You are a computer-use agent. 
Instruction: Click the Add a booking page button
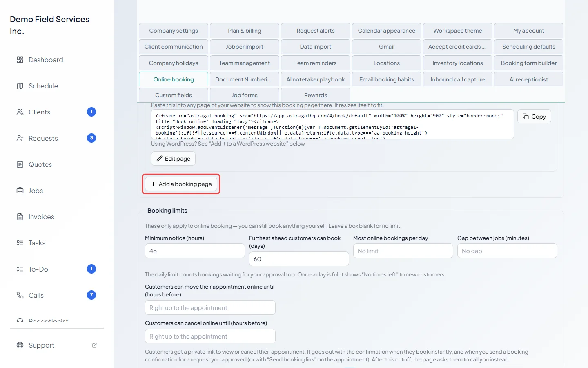181,184
